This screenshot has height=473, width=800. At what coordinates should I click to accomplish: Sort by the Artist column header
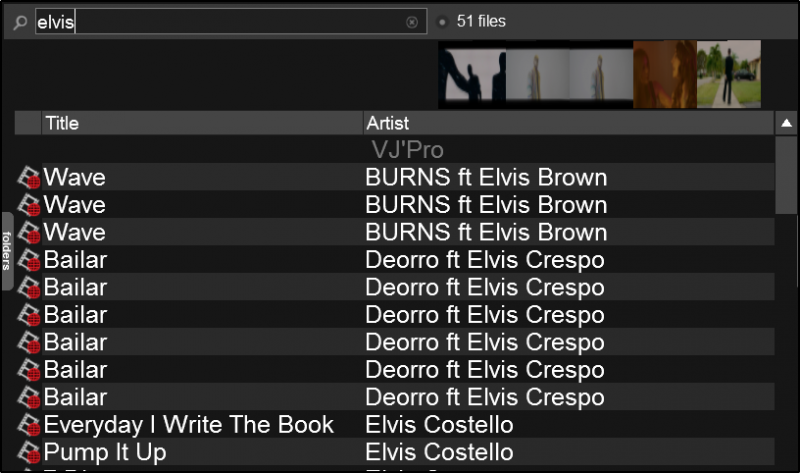coord(568,123)
